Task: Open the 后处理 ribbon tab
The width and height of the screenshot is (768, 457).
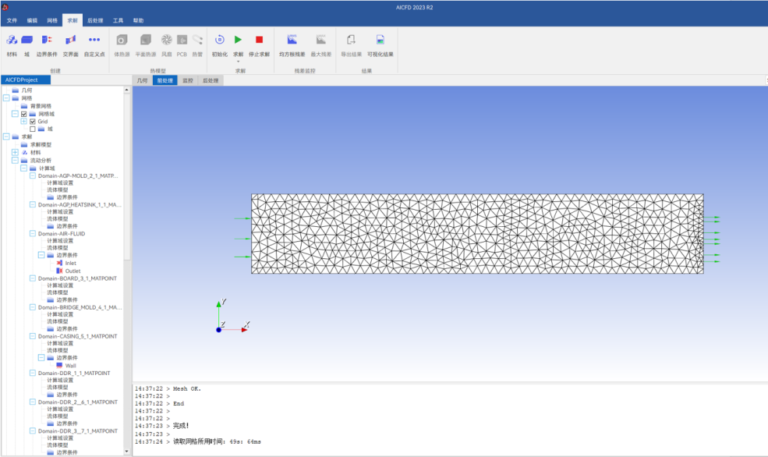Action: pyautogui.click(x=95, y=21)
